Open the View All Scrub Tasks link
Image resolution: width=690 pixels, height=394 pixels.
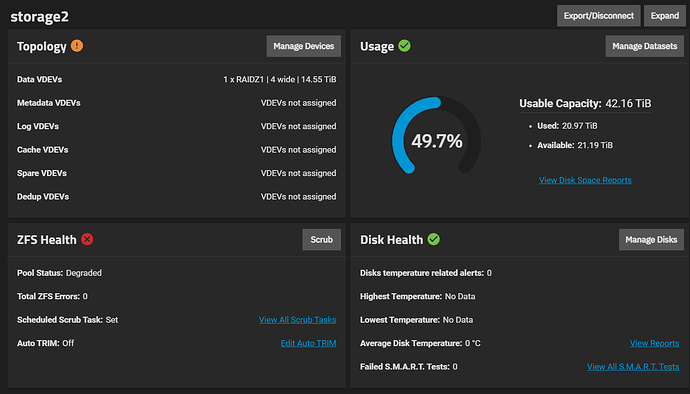point(297,320)
